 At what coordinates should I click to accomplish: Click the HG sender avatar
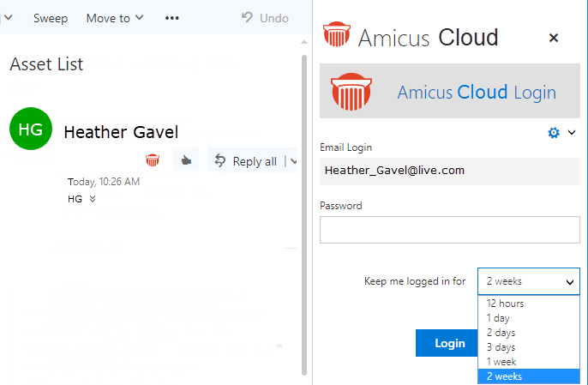click(x=31, y=129)
